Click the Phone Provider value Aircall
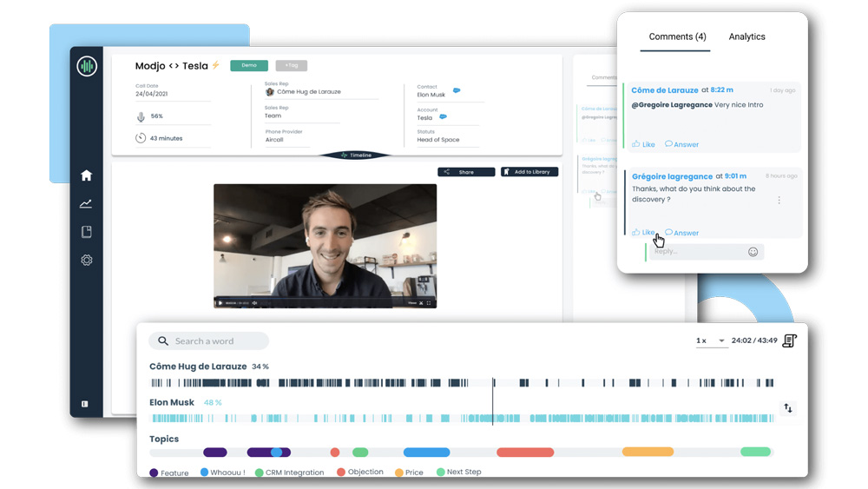 [274, 140]
